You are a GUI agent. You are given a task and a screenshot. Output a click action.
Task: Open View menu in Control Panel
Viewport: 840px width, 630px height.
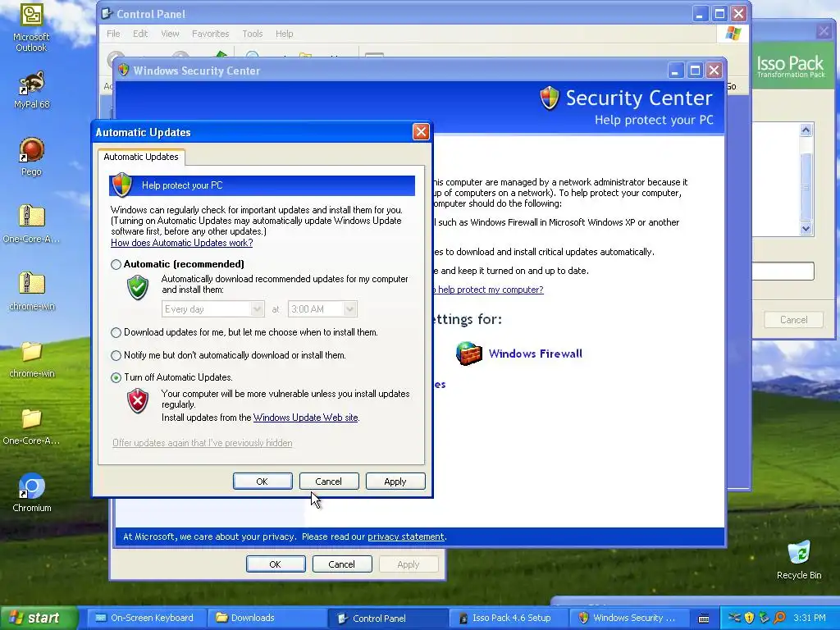171,34
